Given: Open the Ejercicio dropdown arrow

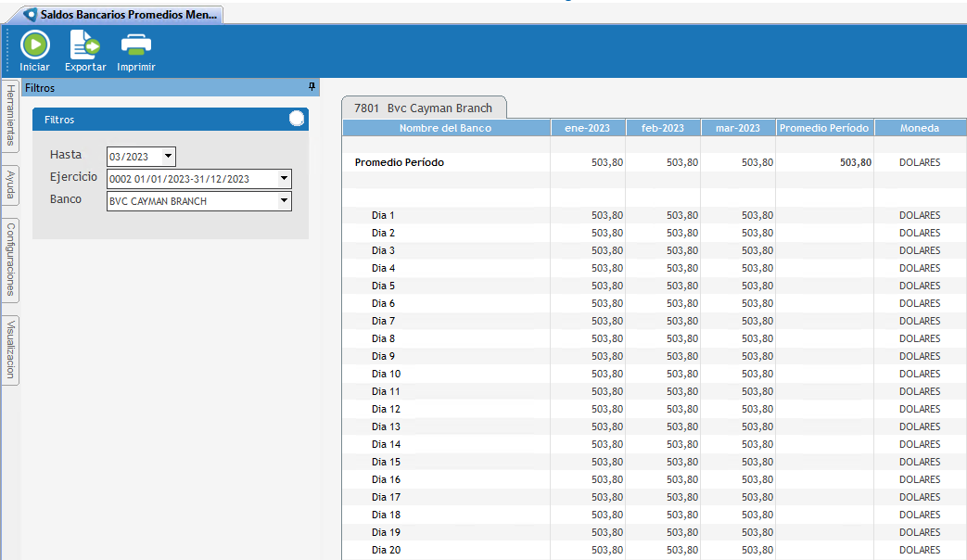Looking at the screenshot, I should [284, 178].
